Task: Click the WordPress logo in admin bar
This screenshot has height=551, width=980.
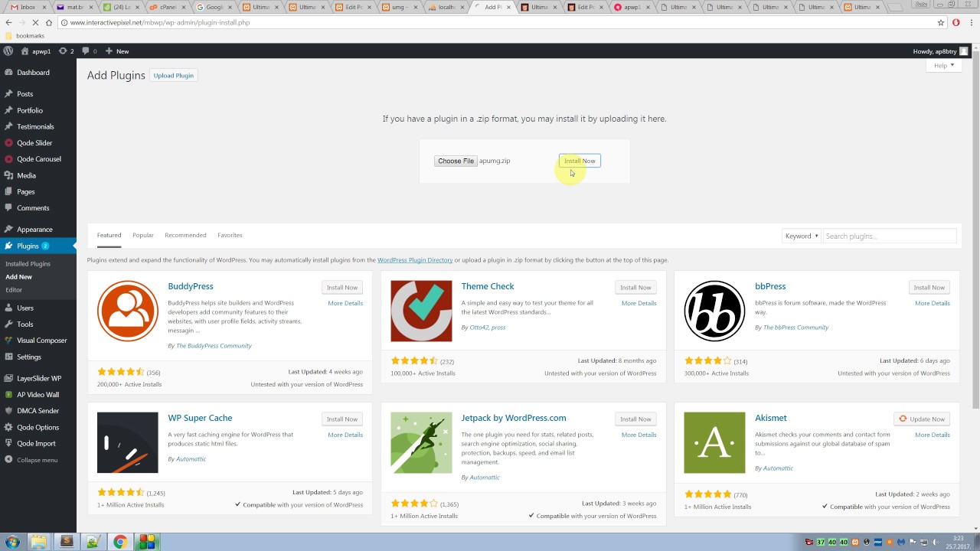Action: coord(8,51)
